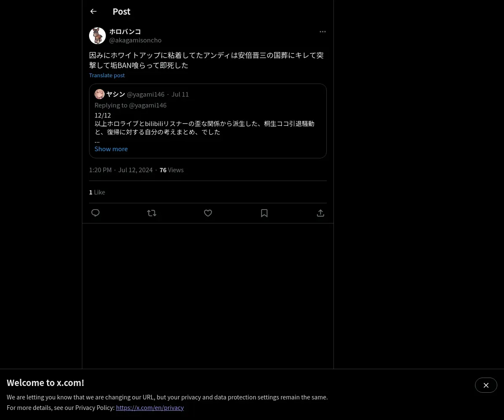
Task: Open the quoted post by @yagami146
Action: click(208, 121)
